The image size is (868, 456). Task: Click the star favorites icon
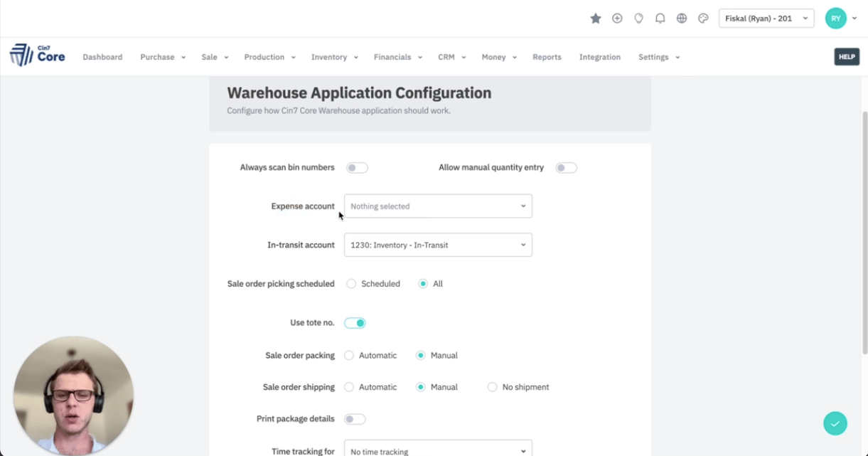click(x=596, y=18)
